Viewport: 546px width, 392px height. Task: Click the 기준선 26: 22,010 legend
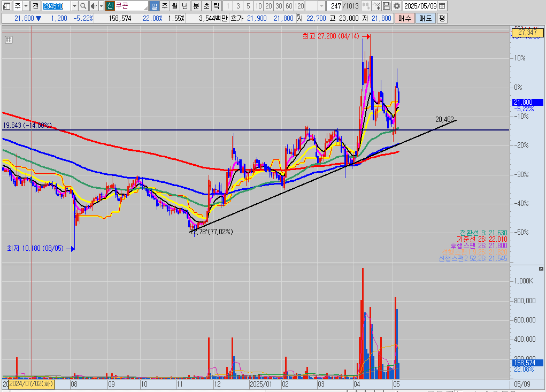pos(482,239)
